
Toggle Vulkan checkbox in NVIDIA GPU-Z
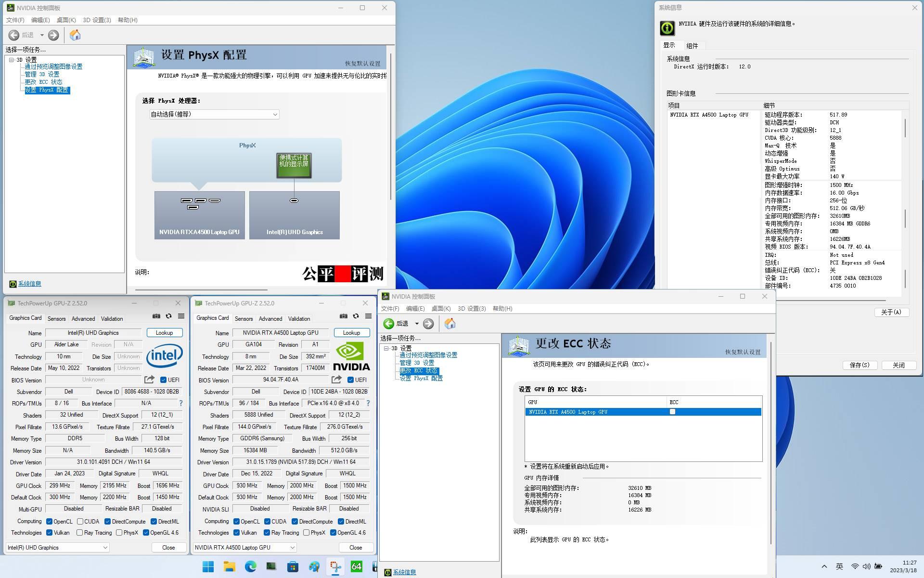[x=236, y=533]
